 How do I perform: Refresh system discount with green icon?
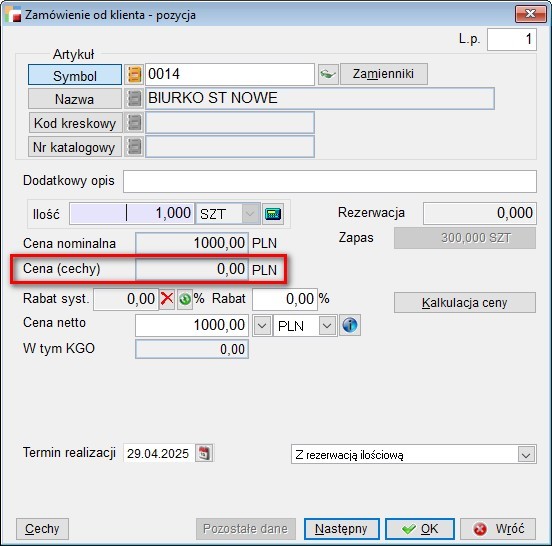click(185, 299)
